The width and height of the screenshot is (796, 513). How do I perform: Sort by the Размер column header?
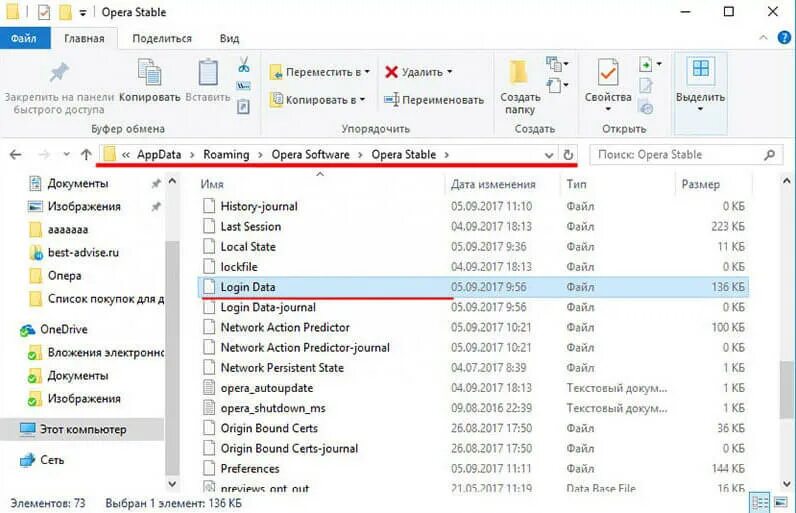tap(701, 184)
